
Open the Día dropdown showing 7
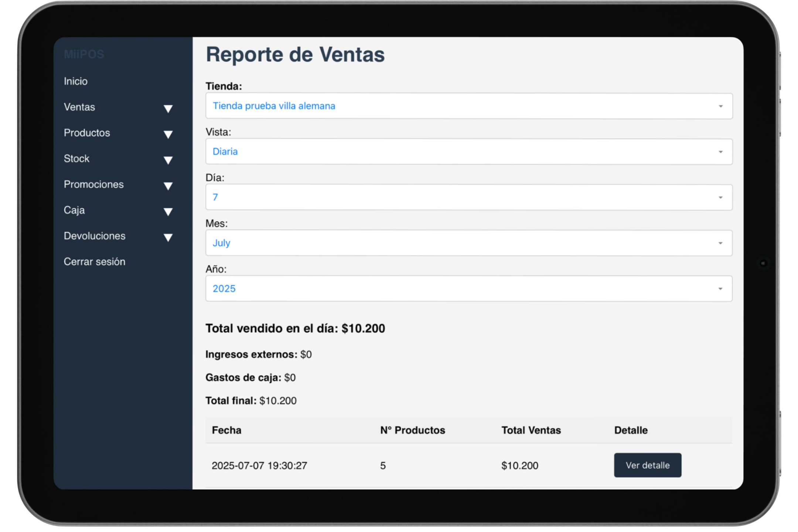click(x=468, y=197)
